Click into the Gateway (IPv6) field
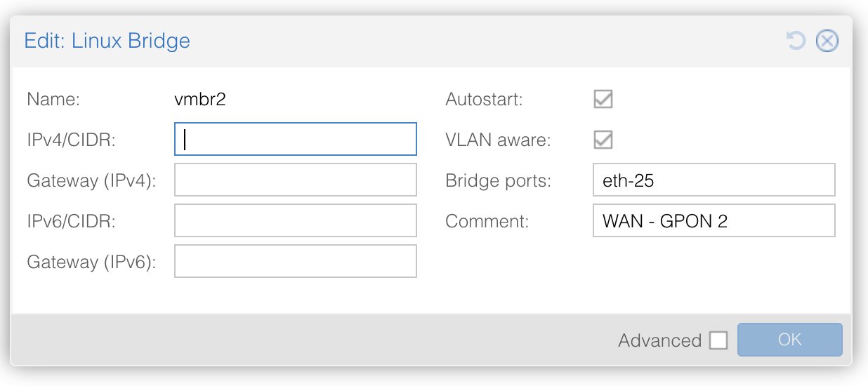Viewport: 868px width, 386px height. coord(296,262)
